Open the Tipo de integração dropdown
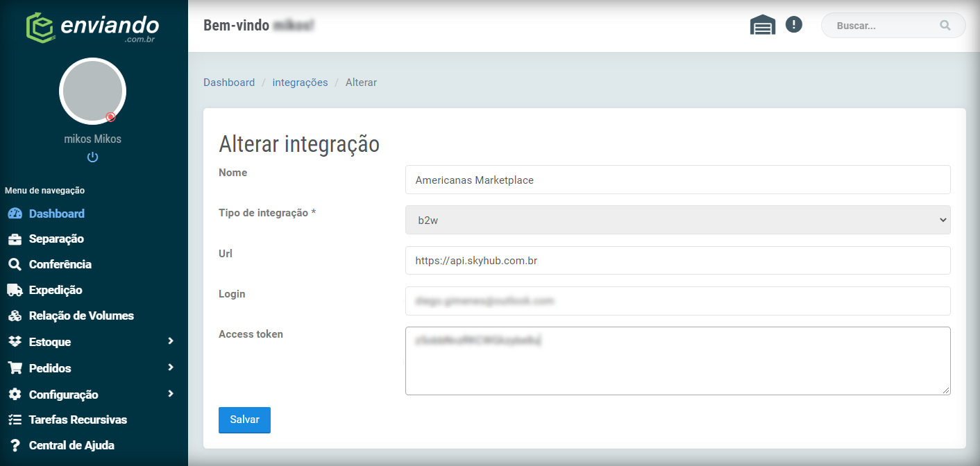980x466 pixels. click(x=677, y=220)
